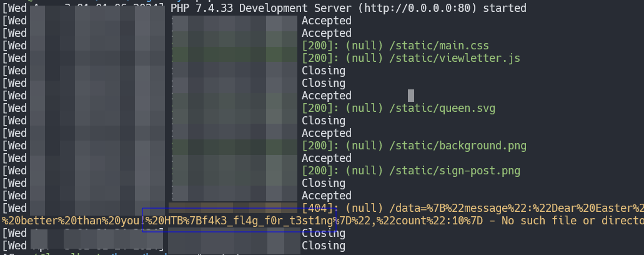The height and width of the screenshot is (255, 644).
Task: Click the bottommost "Closing" log entry
Action: click(324, 246)
